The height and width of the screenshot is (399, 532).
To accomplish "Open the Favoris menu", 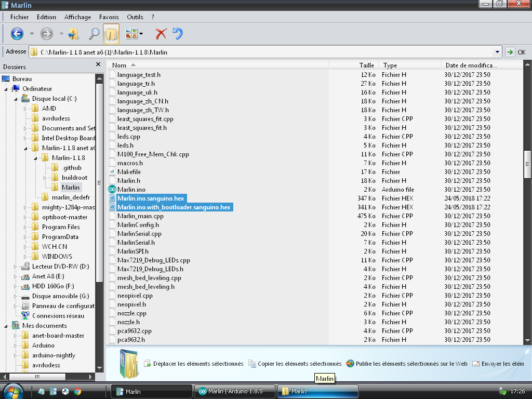I will 109,17.
